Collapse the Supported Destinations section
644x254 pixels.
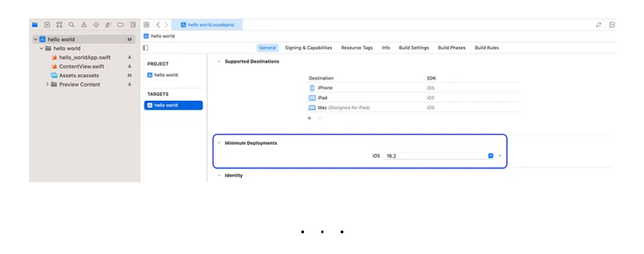(219, 61)
